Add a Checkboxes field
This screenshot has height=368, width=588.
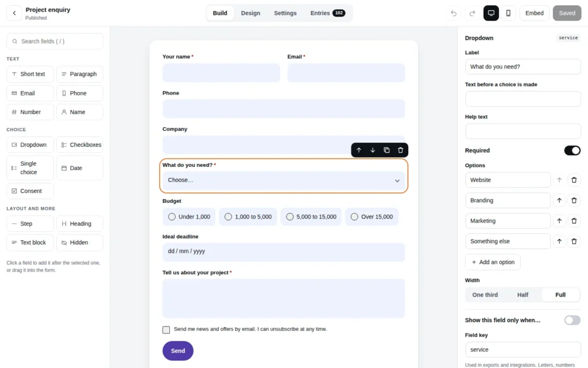coord(80,144)
